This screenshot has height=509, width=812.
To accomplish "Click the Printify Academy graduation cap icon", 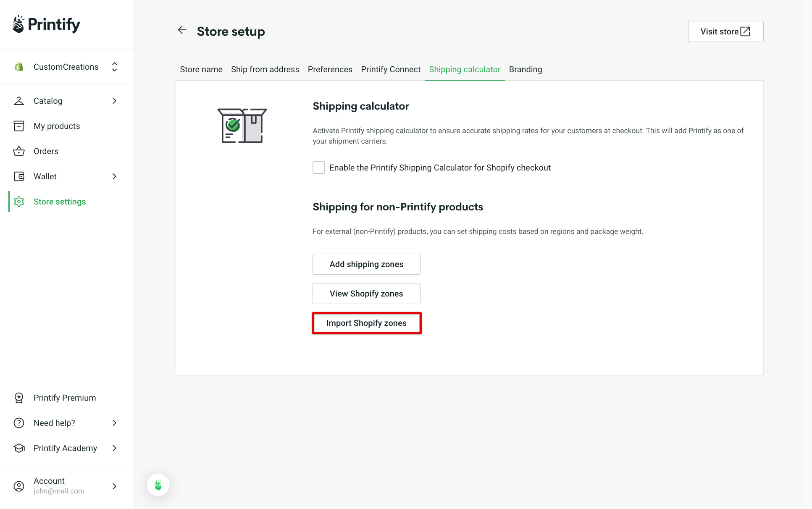I will pyautogui.click(x=19, y=448).
